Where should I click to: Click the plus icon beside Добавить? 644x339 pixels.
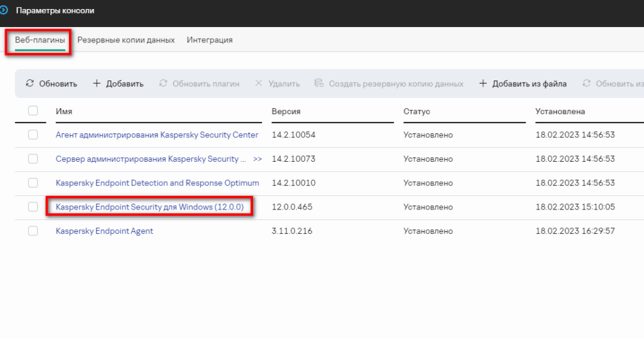pos(97,84)
